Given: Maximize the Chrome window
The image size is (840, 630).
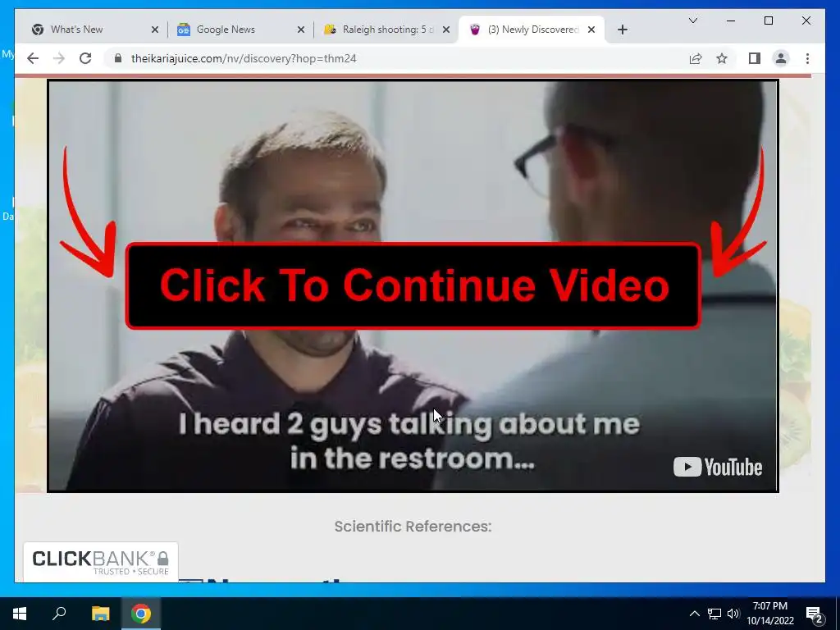Looking at the screenshot, I should pyautogui.click(x=768, y=21).
